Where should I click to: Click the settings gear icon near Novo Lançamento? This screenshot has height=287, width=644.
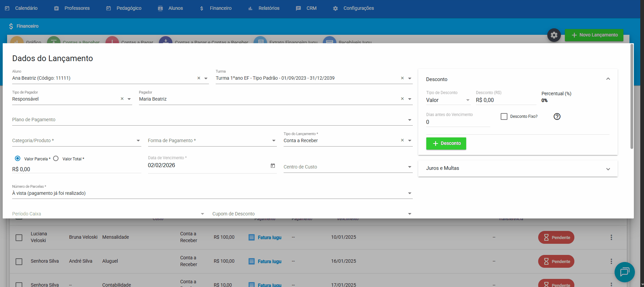point(554,35)
